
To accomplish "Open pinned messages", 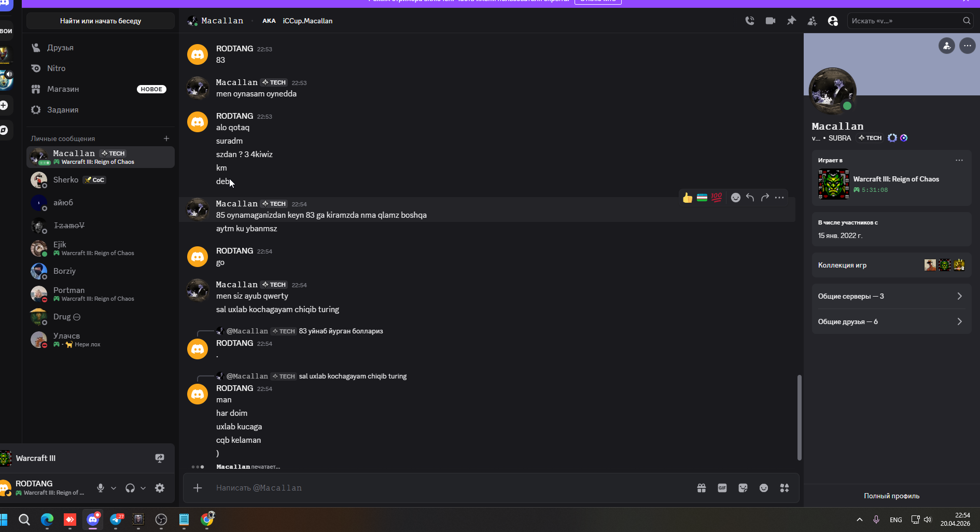I will (791, 21).
